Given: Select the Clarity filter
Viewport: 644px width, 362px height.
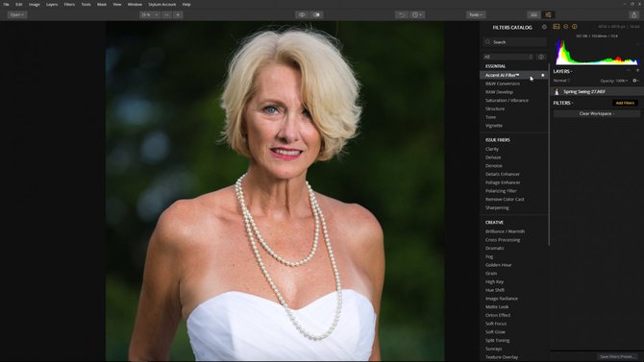Looking at the screenshot, I should click(491, 149).
